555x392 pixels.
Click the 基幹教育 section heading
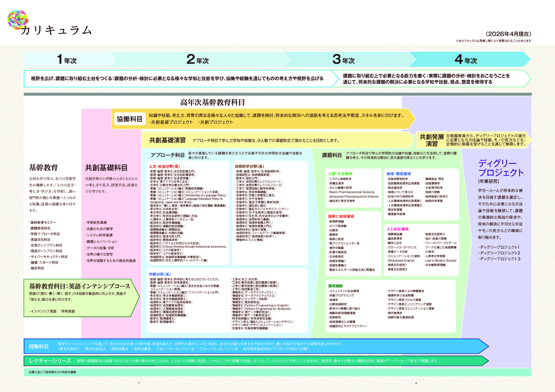43,167
